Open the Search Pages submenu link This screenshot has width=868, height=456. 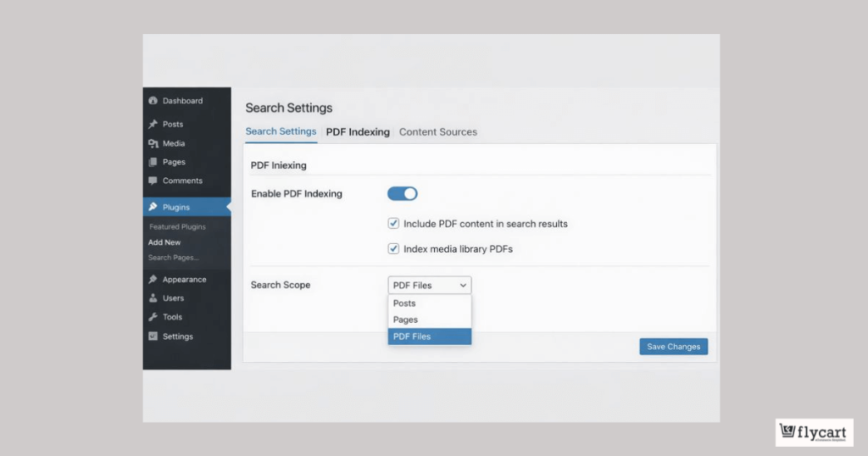pos(173,258)
